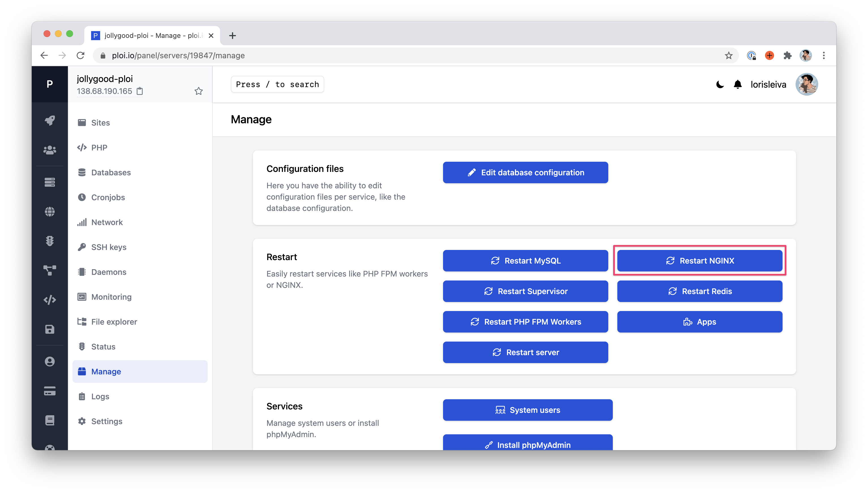Image resolution: width=868 pixels, height=492 pixels.
Task: Open the traffic light status icon in dark sidebar
Action: pyautogui.click(x=50, y=241)
